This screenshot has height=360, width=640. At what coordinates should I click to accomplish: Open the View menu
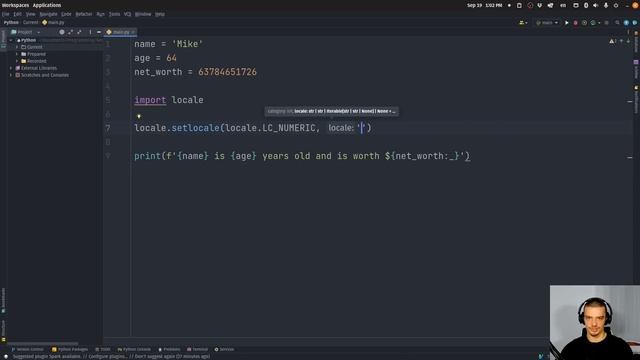click(31, 14)
